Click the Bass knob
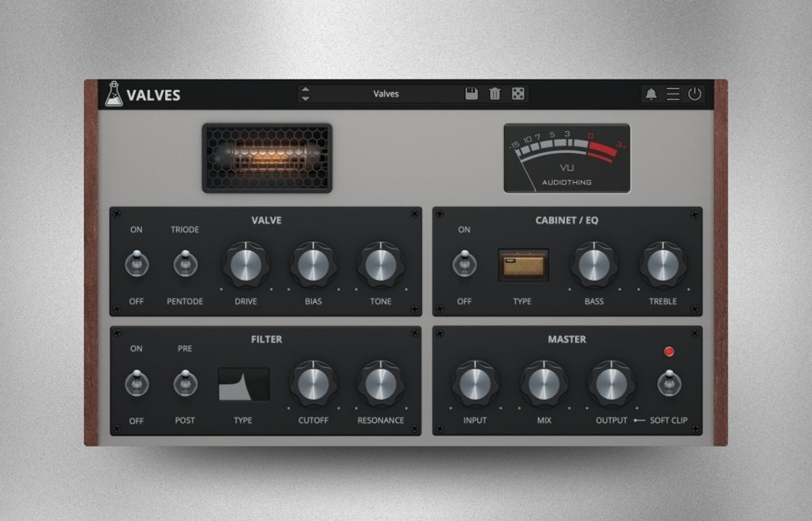This screenshot has height=521, width=812. 594,265
